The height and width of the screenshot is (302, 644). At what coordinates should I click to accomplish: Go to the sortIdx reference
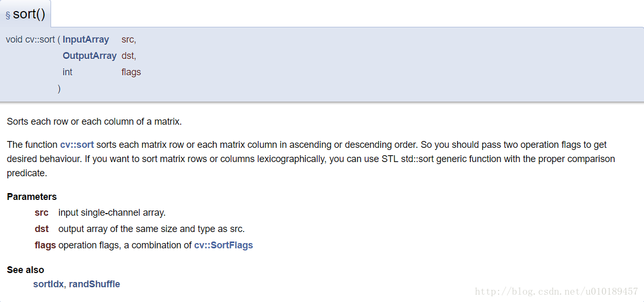click(x=48, y=284)
